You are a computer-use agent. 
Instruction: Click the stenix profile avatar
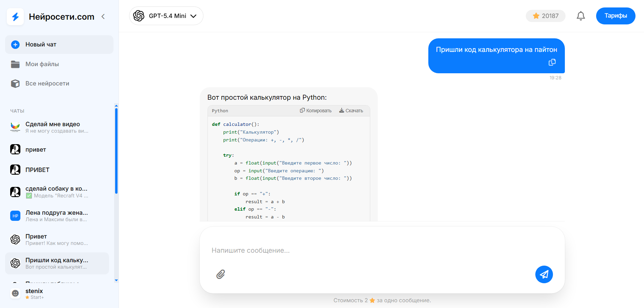15,293
